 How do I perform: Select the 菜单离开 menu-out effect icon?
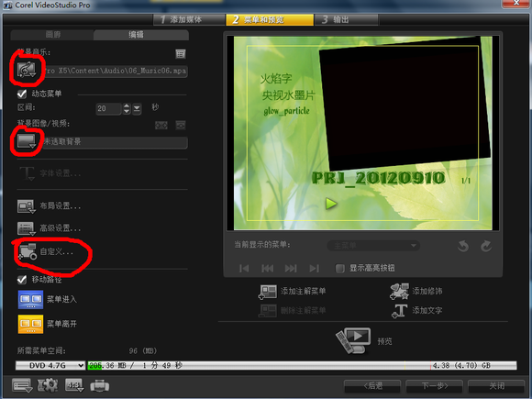click(x=30, y=324)
